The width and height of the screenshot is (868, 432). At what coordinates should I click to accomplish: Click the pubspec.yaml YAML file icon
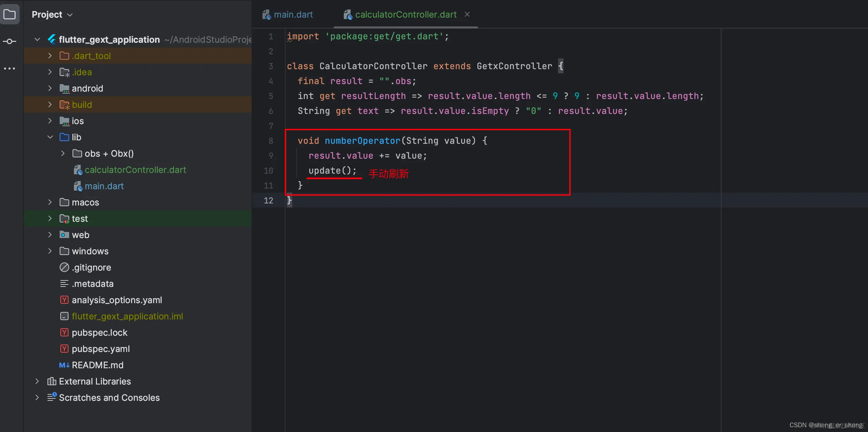[64, 349]
